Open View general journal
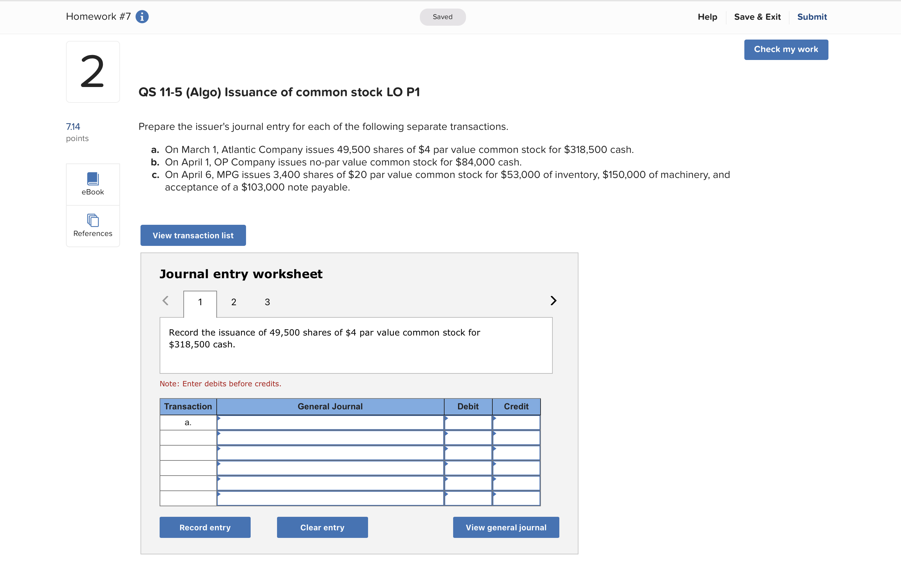This screenshot has width=901, height=588. 506,527
